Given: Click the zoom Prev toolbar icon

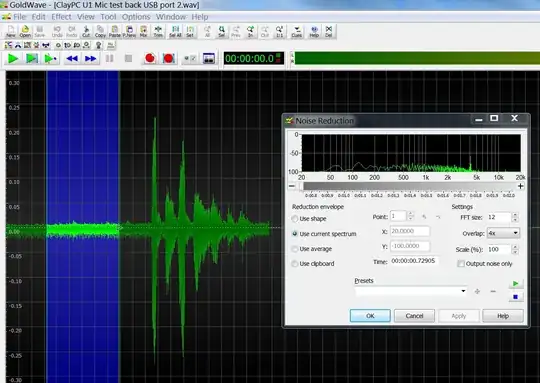Looking at the screenshot, I should click(x=236, y=31).
